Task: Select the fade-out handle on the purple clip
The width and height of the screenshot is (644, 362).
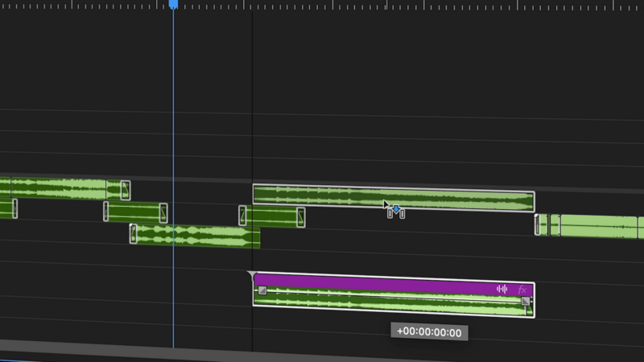Action: (526, 301)
